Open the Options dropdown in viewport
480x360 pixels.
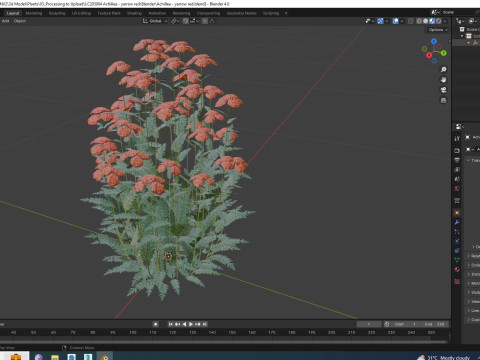(438, 30)
